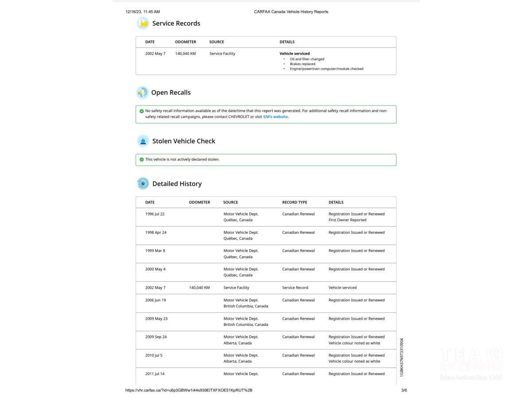The width and height of the screenshot is (532, 399).
Task: Select the 1996 Jul 22 history row
Action: click(x=266, y=217)
